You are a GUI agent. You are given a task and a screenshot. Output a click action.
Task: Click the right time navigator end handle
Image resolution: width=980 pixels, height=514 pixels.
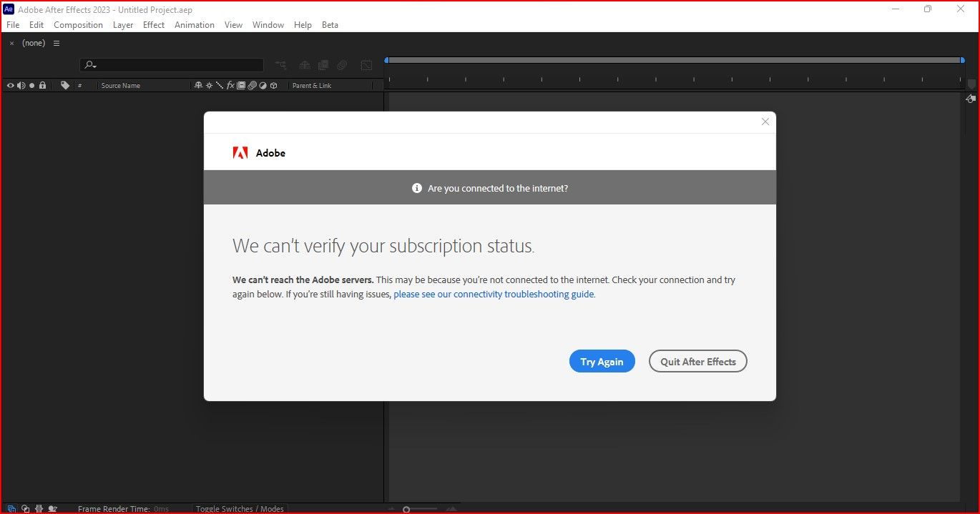coord(962,60)
